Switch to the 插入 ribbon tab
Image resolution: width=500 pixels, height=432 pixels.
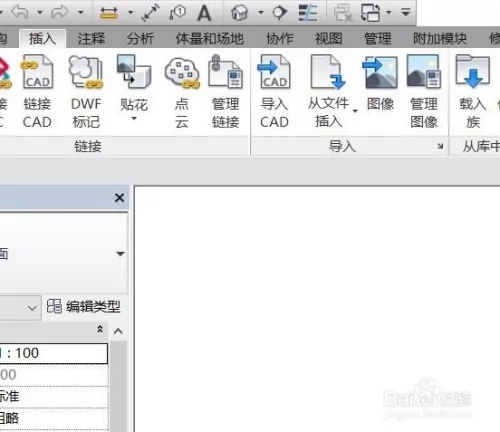click(42, 39)
